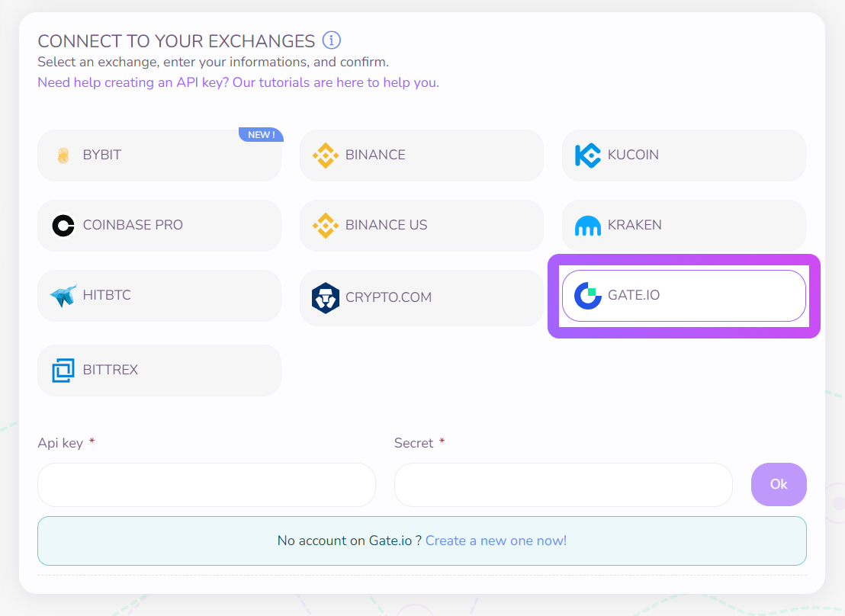Screen dimensions: 845x616
Task: Open Create a new one now link
Action: click(x=496, y=541)
